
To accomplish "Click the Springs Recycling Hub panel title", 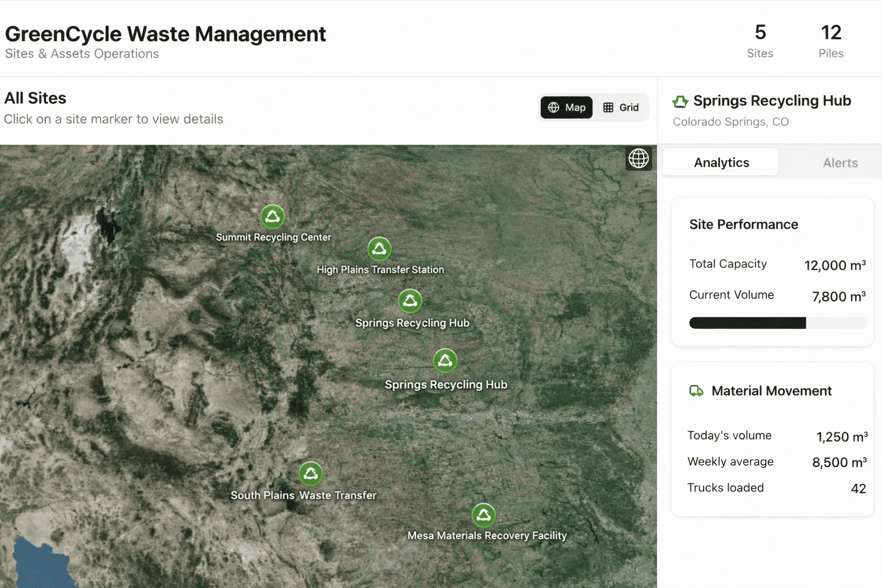I will 772,100.
